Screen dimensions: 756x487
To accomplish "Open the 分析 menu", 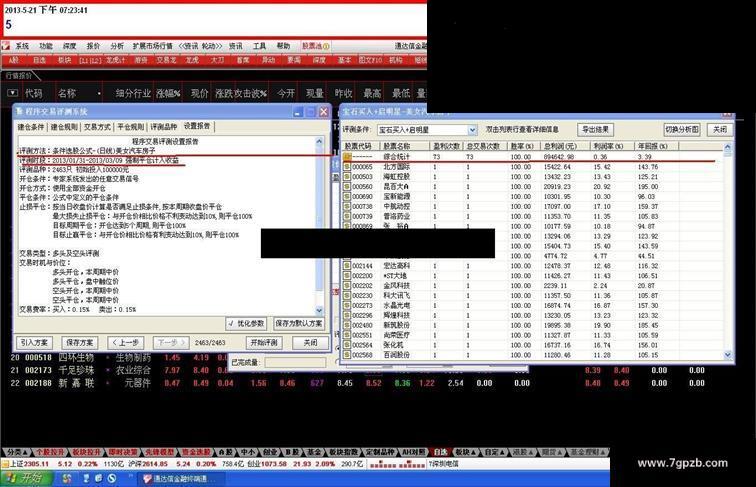I will pos(117,46).
